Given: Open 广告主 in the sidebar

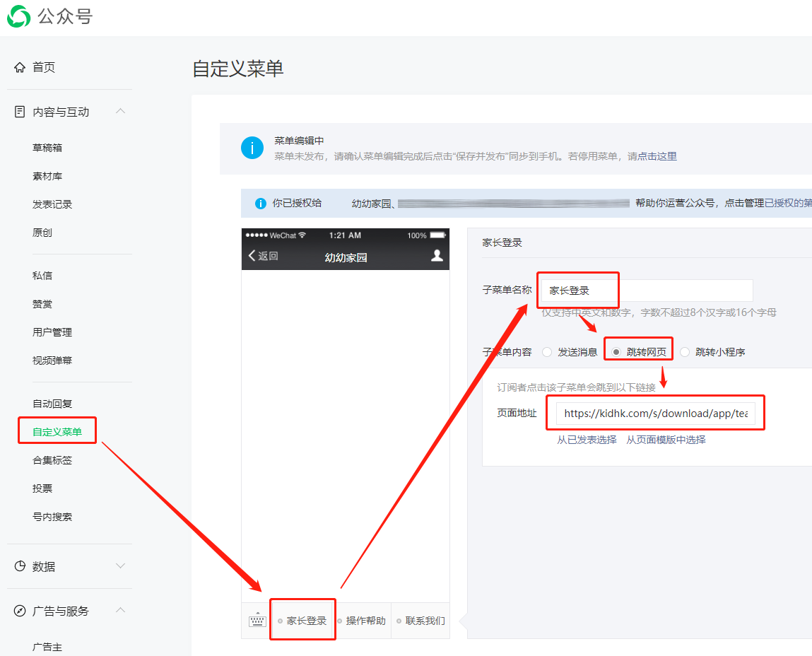Looking at the screenshot, I should pos(47,647).
